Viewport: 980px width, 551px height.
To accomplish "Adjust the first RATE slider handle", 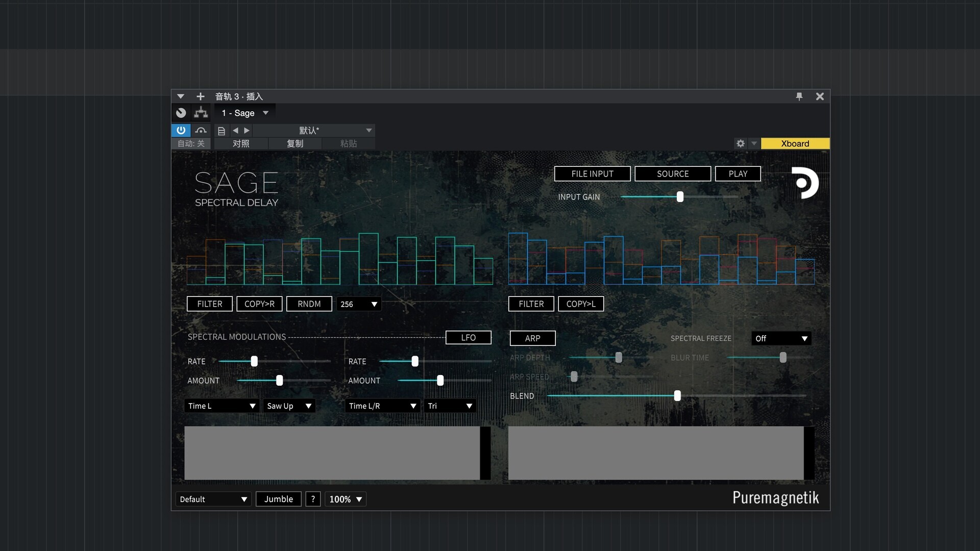I will pos(254,361).
